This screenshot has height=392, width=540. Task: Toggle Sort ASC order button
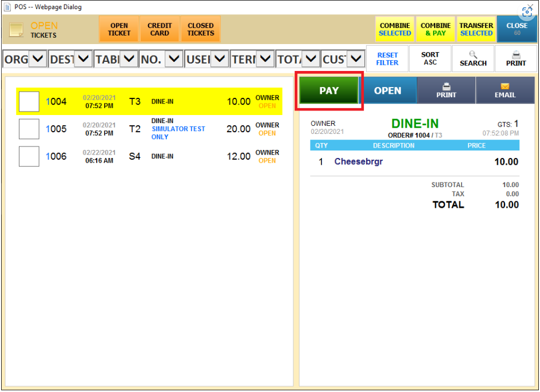click(430, 59)
